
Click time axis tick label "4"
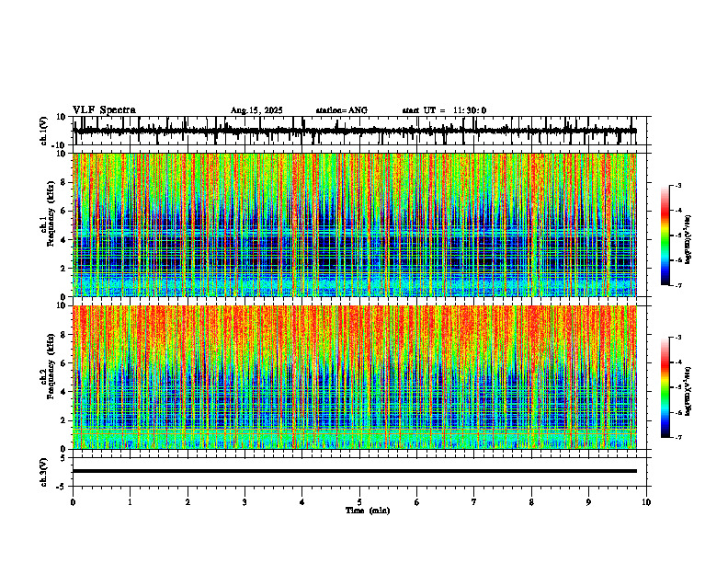pyautogui.click(x=302, y=502)
